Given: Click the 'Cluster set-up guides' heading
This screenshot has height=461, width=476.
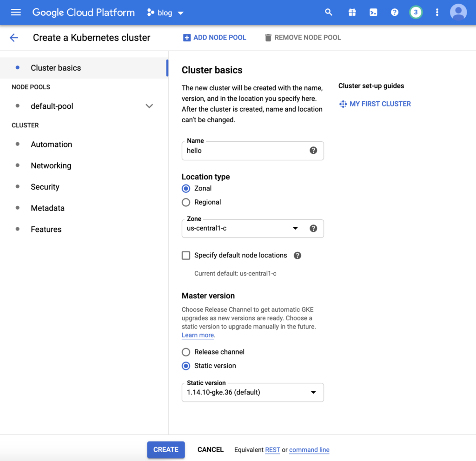Looking at the screenshot, I should [371, 86].
